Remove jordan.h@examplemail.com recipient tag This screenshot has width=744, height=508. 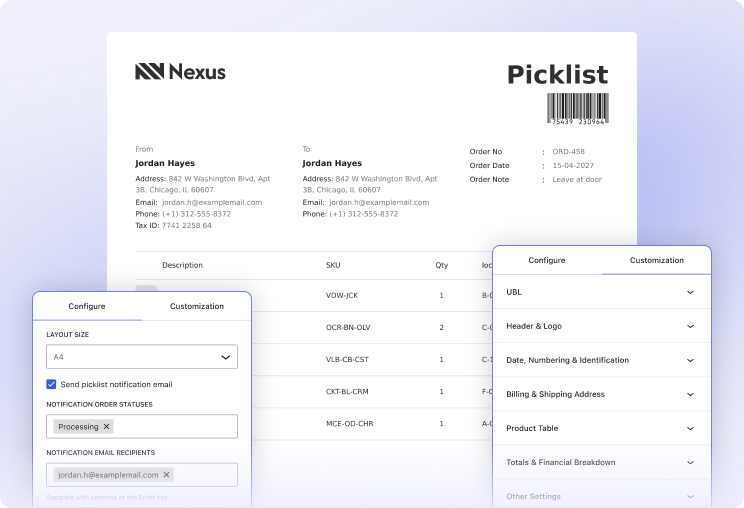click(x=167, y=474)
